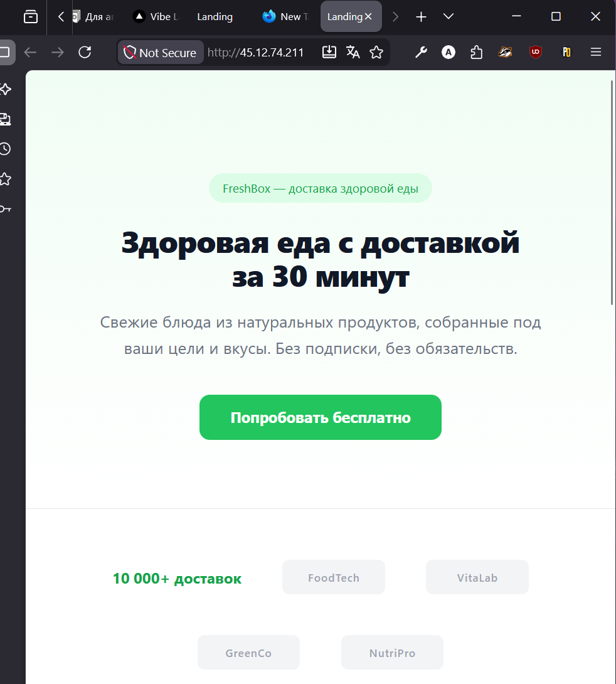The image size is (616, 684).
Task: Toggle bookmark star for the current page
Action: tap(376, 52)
